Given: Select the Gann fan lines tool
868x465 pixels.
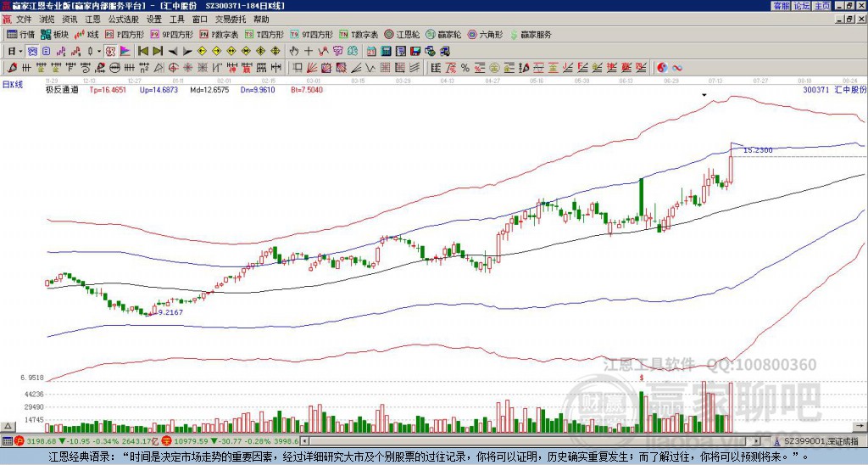Looking at the screenshot, I should pos(312,68).
